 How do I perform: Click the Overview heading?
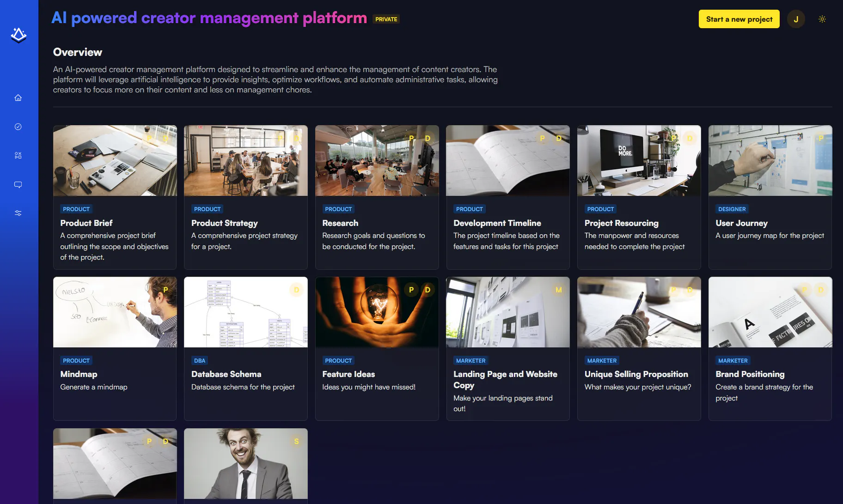[x=78, y=52]
